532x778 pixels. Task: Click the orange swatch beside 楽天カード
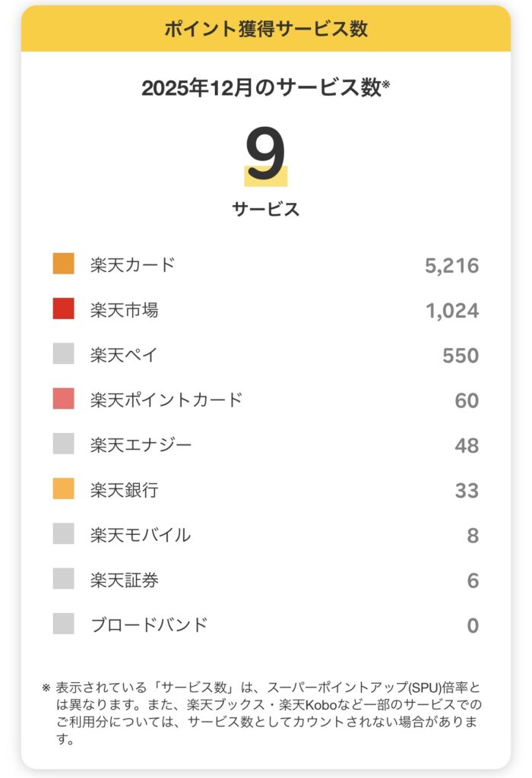64,264
